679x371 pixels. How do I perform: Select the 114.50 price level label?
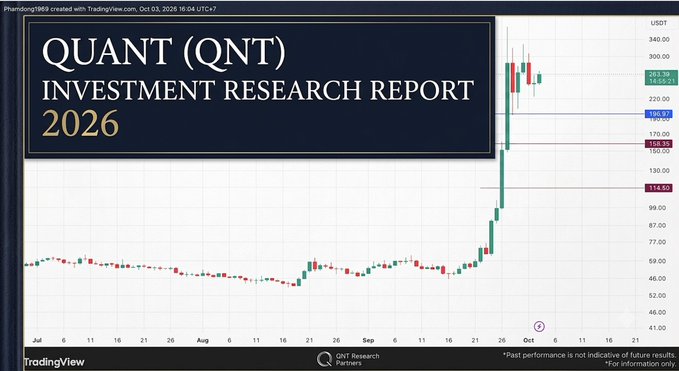(658, 188)
